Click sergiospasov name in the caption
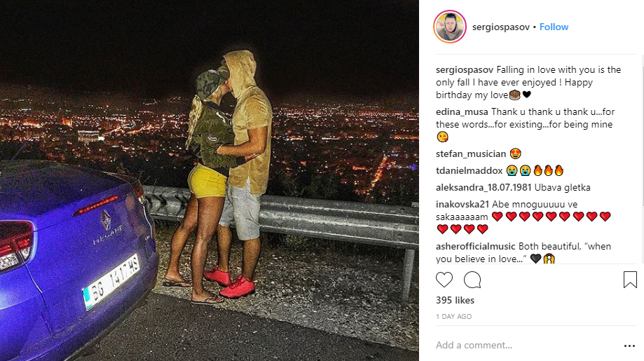 (x=465, y=70)
